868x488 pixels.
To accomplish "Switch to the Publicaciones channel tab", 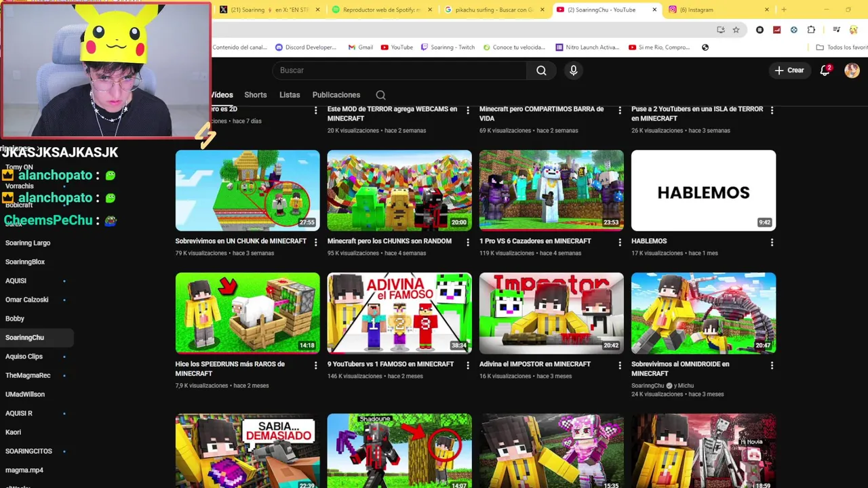I will pos(336,95).
